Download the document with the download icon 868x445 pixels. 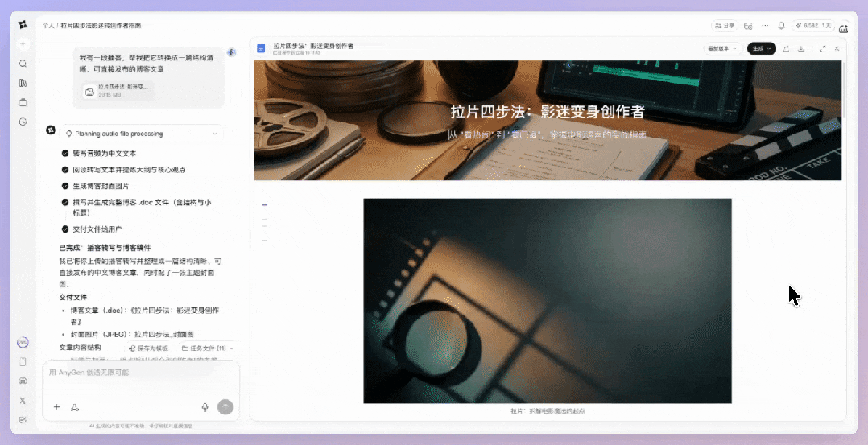[801, 48]
